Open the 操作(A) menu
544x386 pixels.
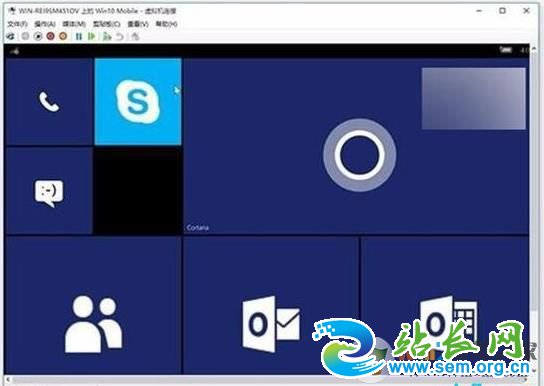(x=45, y=24)
